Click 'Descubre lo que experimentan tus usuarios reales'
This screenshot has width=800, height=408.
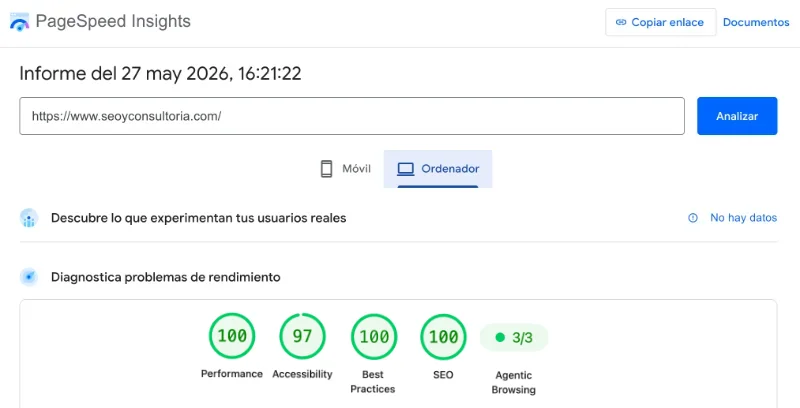(x=198, y=218)
